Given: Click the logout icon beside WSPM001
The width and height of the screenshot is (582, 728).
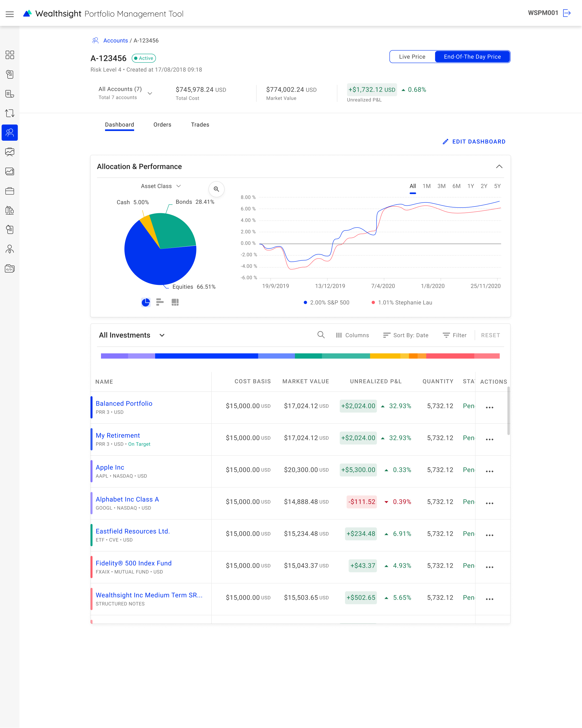Looking at the screenshot, I should click(567, 13).
